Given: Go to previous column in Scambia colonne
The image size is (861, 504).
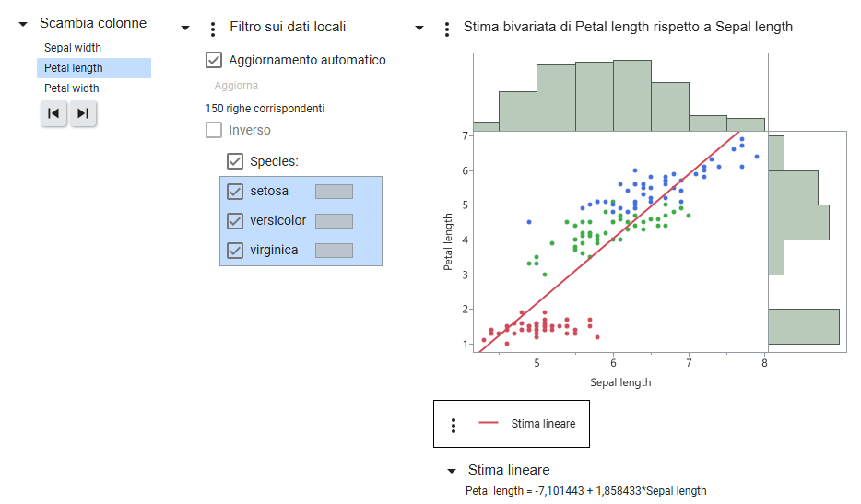Looking at the screenshot, I should pyautogui.click(x=53, y=113).
